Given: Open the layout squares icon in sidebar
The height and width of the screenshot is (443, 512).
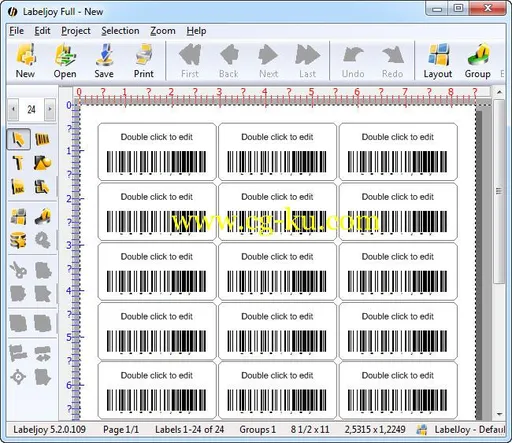Looking at the screenshot, I should pyautogui.click(x=18, y=217).
